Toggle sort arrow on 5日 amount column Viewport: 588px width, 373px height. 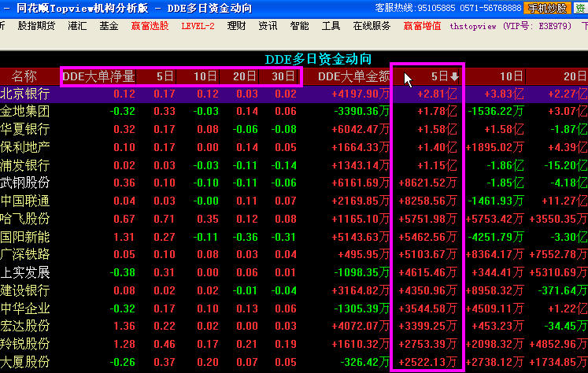(x=454, y=77)
